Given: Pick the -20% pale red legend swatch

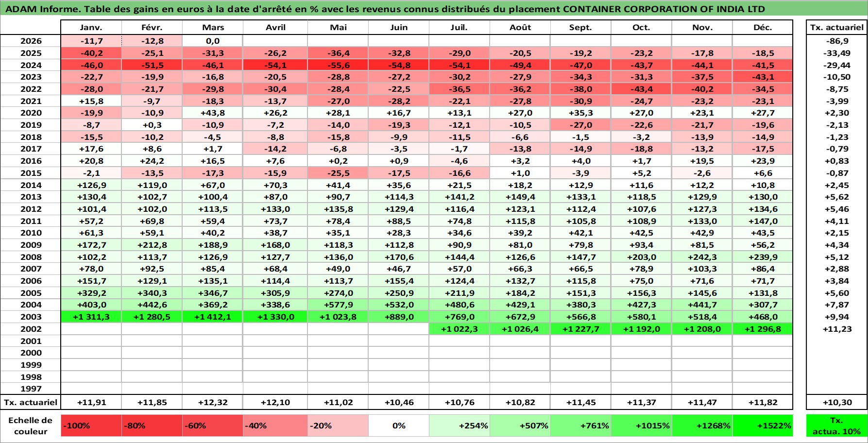Looking at the screenshot, I should [338, 426].
